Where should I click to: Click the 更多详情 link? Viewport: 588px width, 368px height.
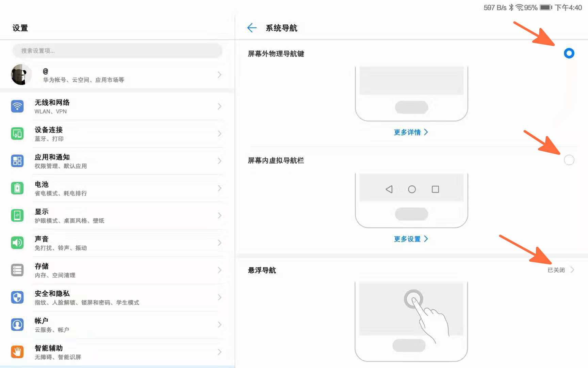click(x=411, y=132)
